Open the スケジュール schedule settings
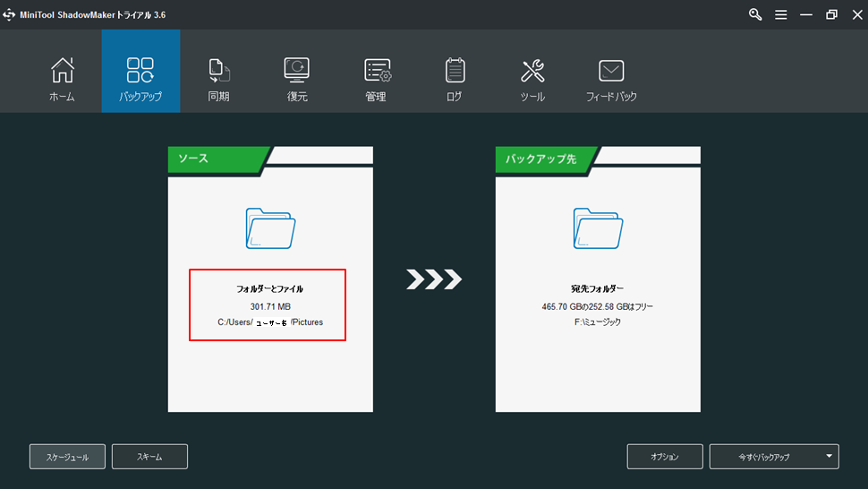The height and width of the screenshot is (489, 868). pyautogui.click(x=67, y=457)
